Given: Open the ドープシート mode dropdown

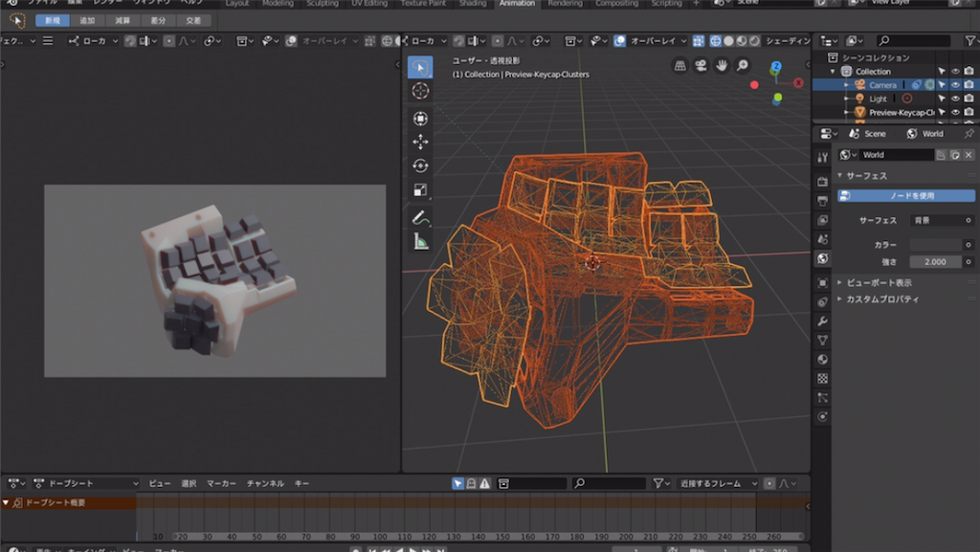Looking at the screenshot, I should coord(86,483).
